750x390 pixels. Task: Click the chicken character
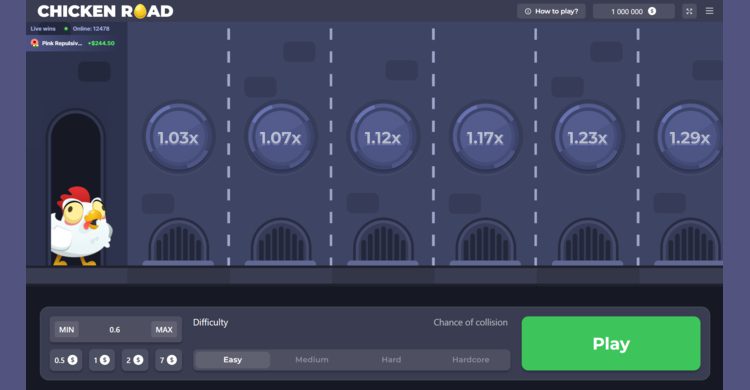(x=81, y=226)
